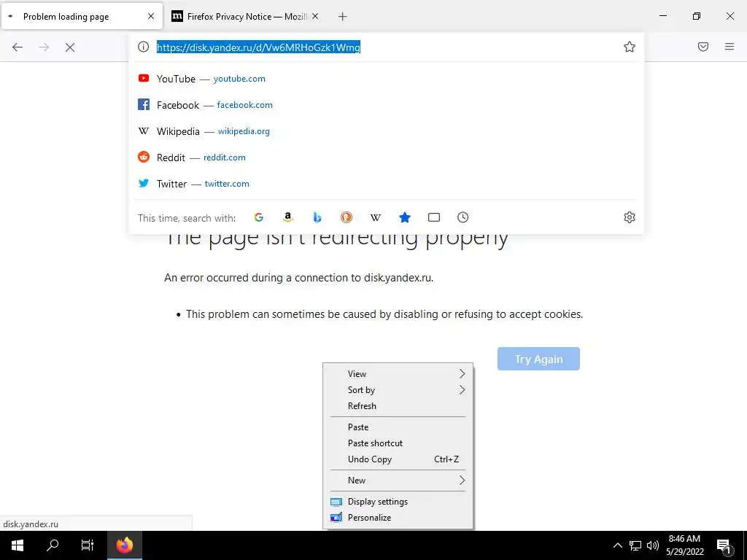This screenshot has width=747, height=560.
Task: Expand the View submenu
Action: (x=398, y=374)
